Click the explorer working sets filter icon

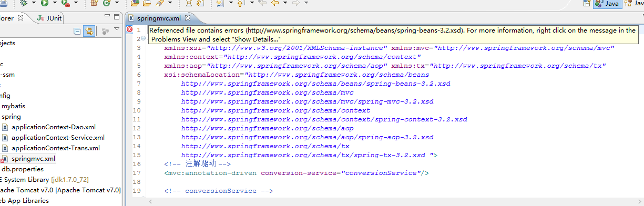(106, 32)
